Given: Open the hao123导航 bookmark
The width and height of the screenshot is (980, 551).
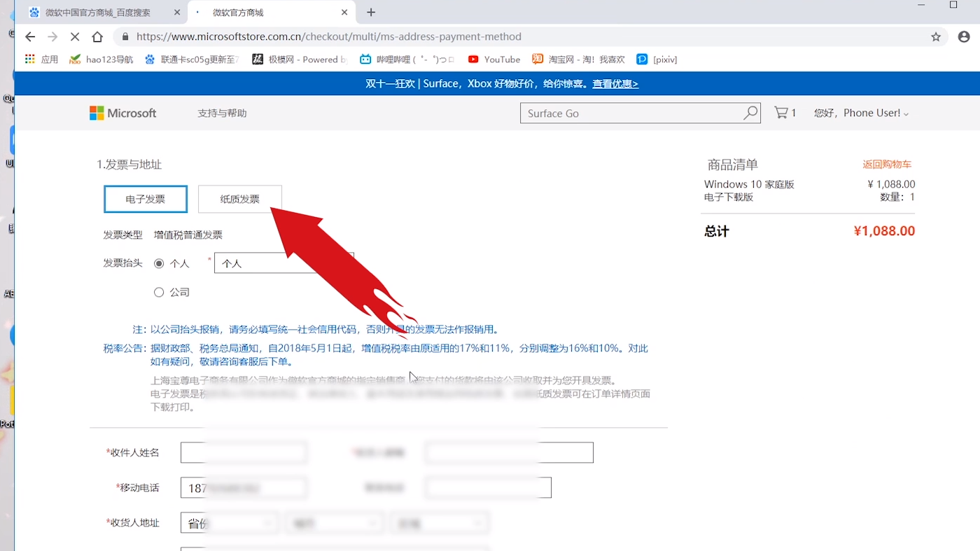Looking at the screenshot, I should pyautogui.click(x=101, y=60).
